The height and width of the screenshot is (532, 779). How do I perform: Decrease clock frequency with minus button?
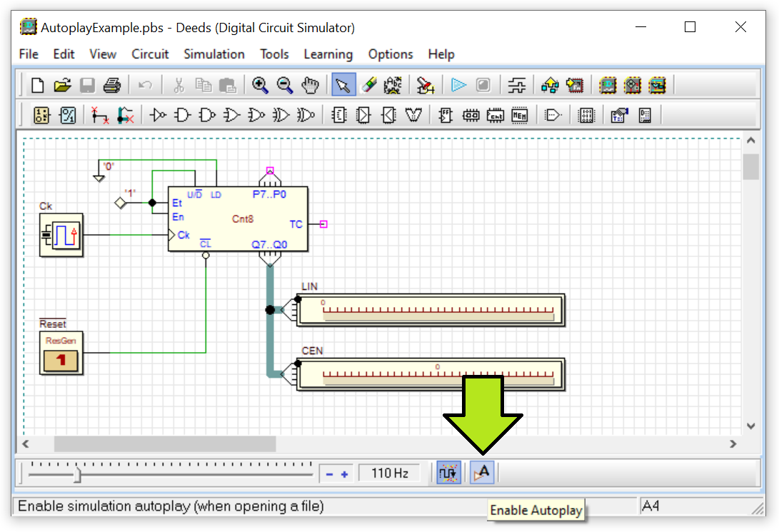click(x=329, y=474)
